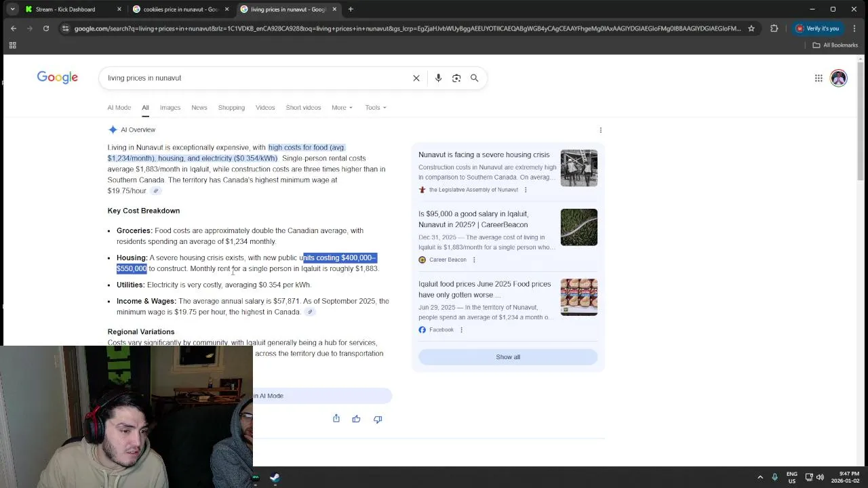The width and height of the screenshot is (868, 488).
Task: Click the "Utilities:" bullet label
Action: [x=130, y=285]
